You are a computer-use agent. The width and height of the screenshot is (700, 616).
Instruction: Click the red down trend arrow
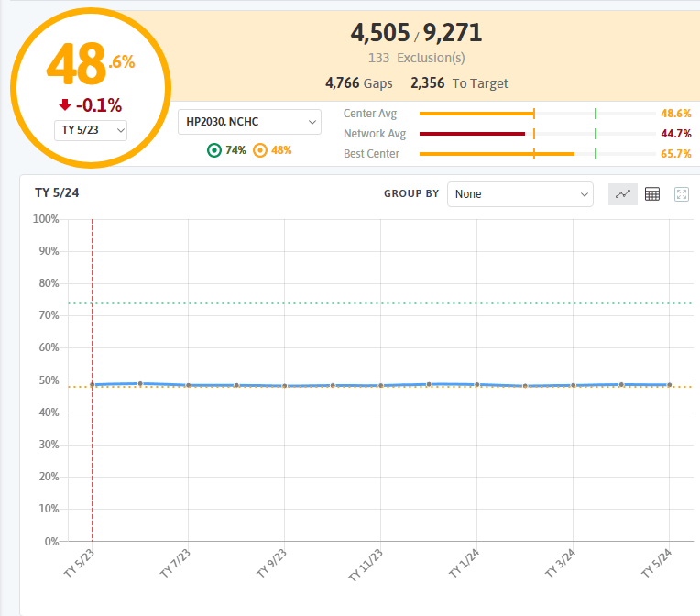coord(65,105)
